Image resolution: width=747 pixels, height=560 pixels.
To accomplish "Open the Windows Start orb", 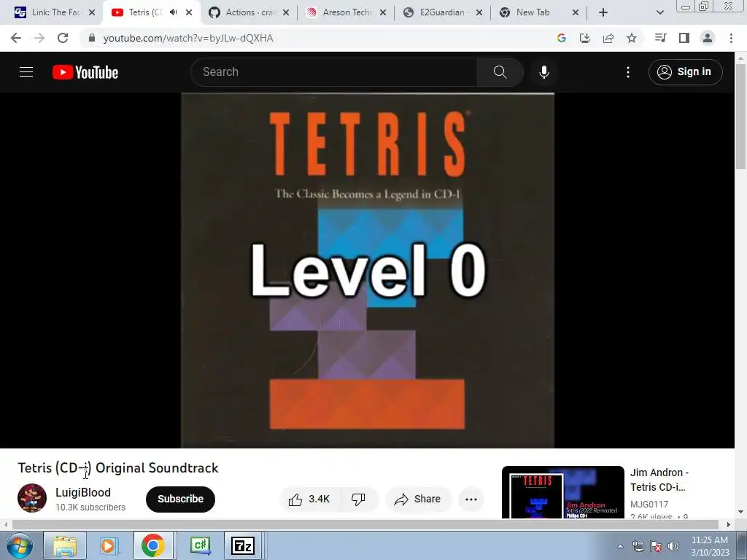I will pos(19,545).
